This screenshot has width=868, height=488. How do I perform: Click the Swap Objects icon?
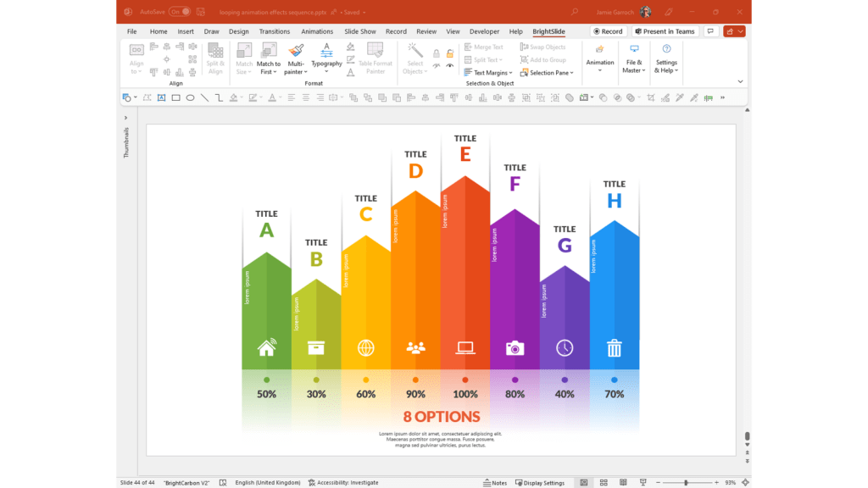click(x=543, y=47)
